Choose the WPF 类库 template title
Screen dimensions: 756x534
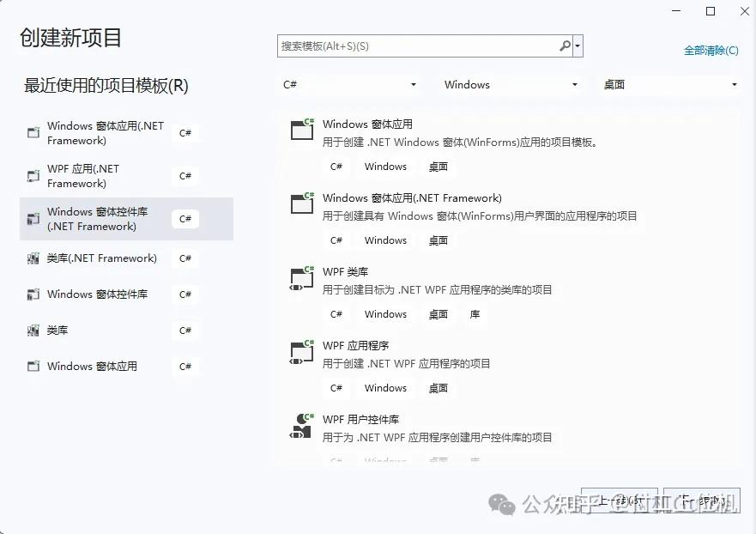345,271
